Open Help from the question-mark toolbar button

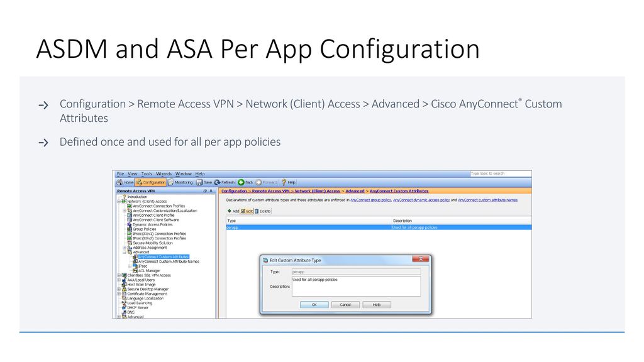click(288, 182)
